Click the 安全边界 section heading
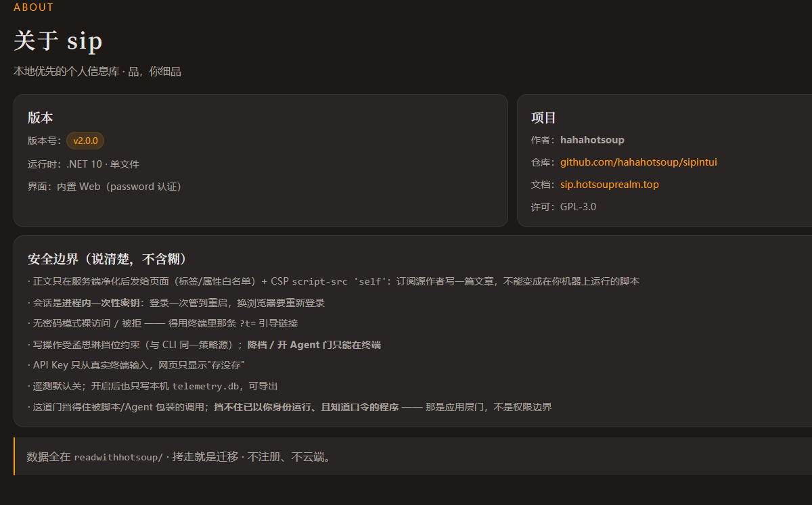This screenshot has height=505, width=812. 108,260
